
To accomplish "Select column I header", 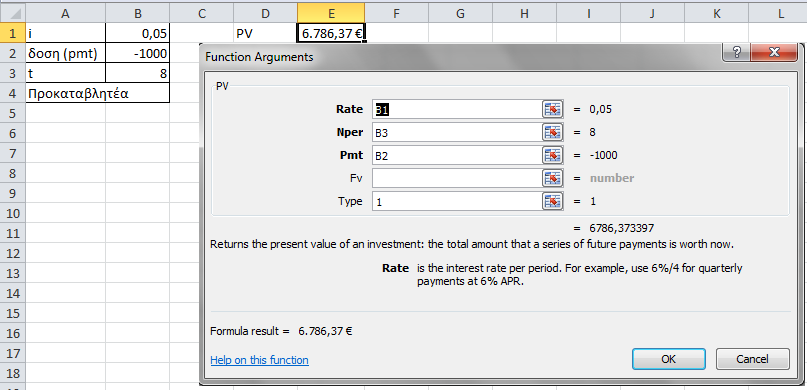I will [588, 13].
